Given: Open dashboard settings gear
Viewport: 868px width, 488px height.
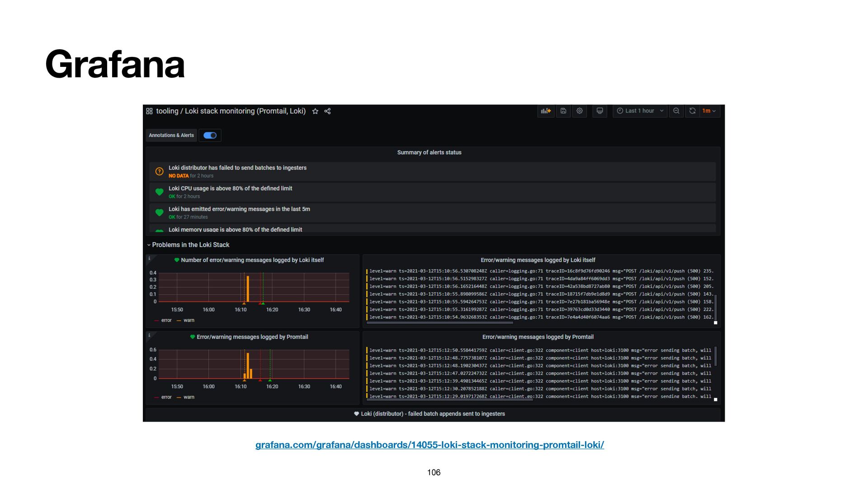Looking at the screenshot, I should tap(580, 111).
